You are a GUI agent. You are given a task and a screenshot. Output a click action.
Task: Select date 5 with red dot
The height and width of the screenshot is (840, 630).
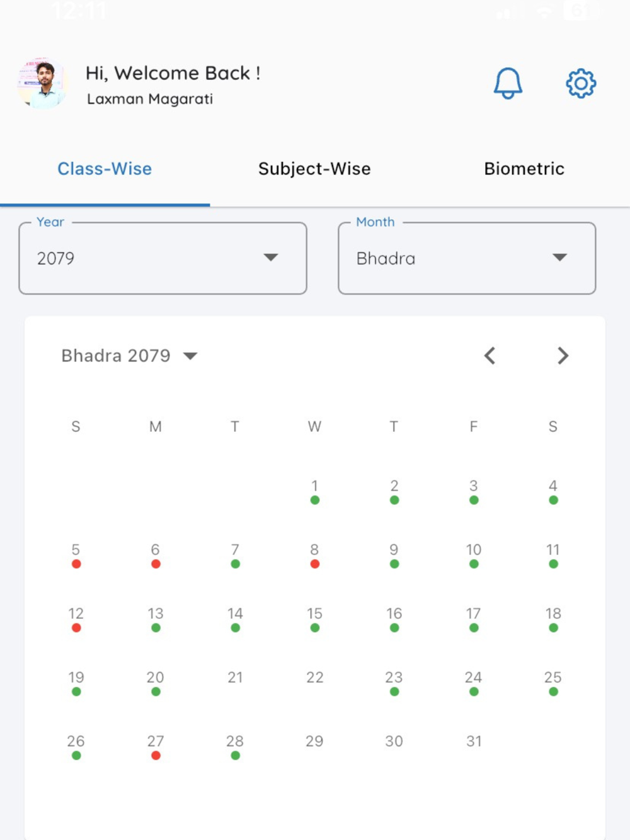coord(76,554)
